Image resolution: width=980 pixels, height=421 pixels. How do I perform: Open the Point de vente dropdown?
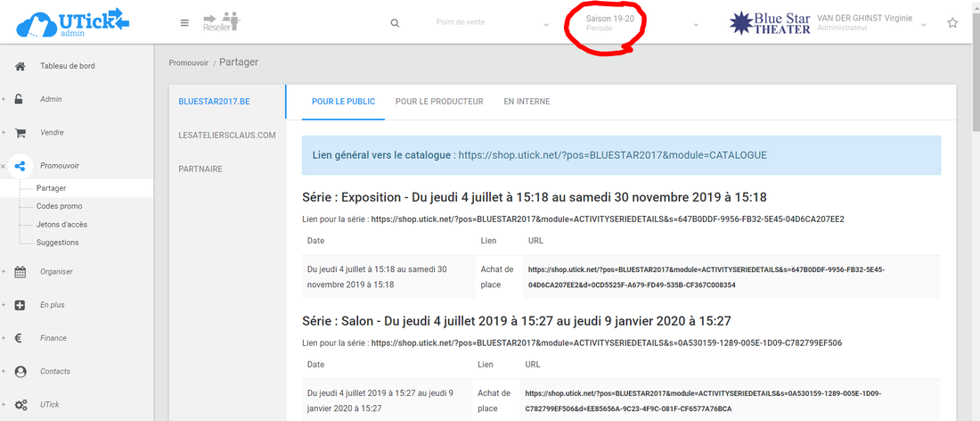491,23
